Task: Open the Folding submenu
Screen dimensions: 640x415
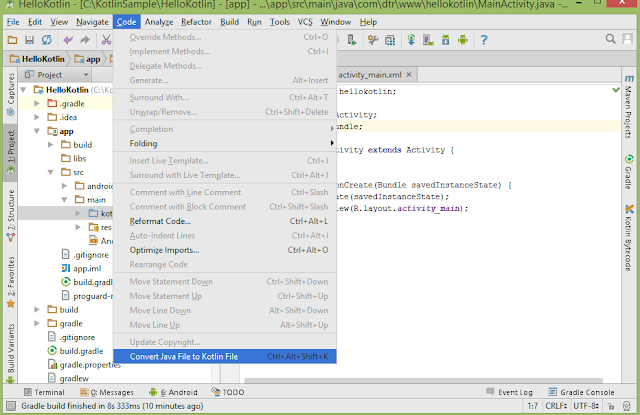Action: click(x=225, y=144)
